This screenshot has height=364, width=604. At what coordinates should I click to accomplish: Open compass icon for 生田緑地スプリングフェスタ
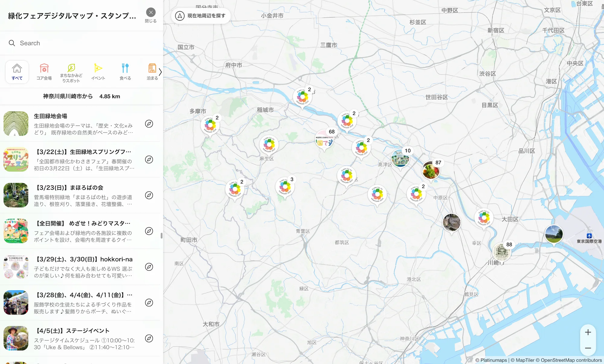149,159
